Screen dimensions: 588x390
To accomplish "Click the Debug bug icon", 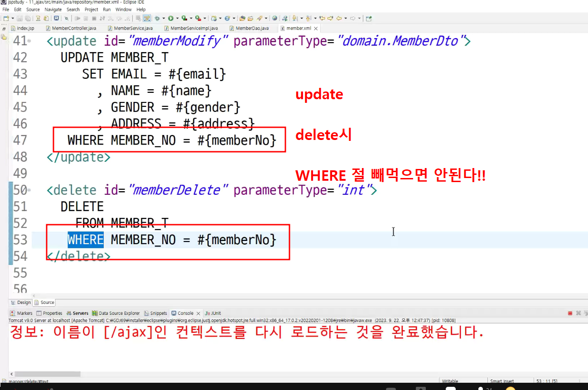I will (x=157, y=19).
